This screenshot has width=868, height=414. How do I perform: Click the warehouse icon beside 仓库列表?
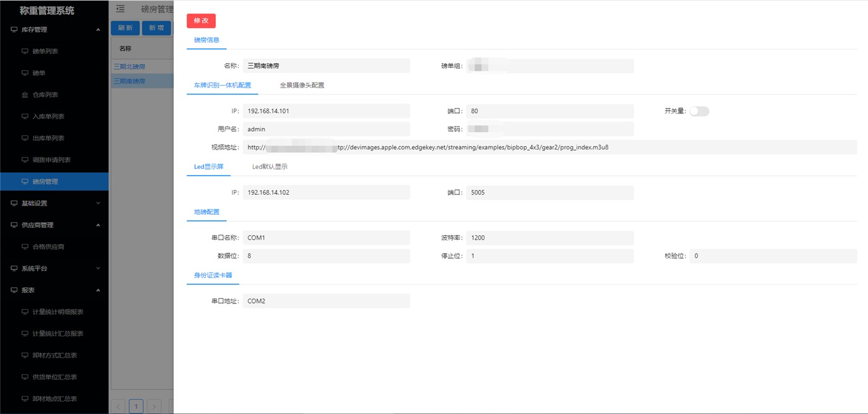click(25, 95)
